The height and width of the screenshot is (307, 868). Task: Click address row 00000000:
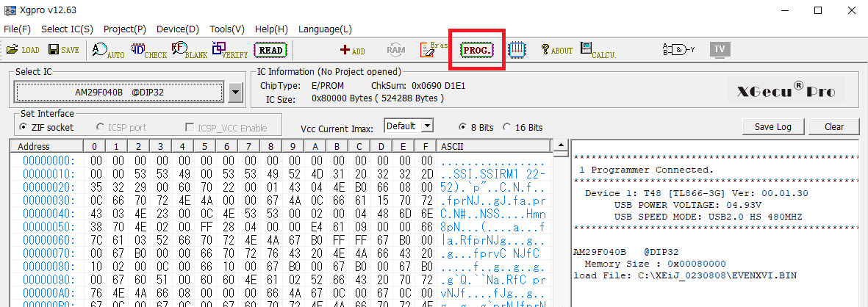coord(49,160)
